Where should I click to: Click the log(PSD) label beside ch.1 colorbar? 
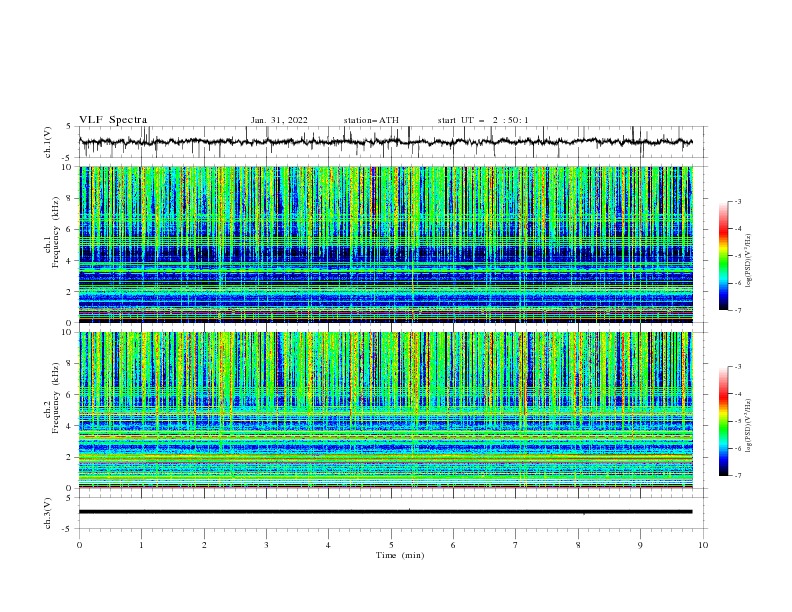[x=749, y=261]
